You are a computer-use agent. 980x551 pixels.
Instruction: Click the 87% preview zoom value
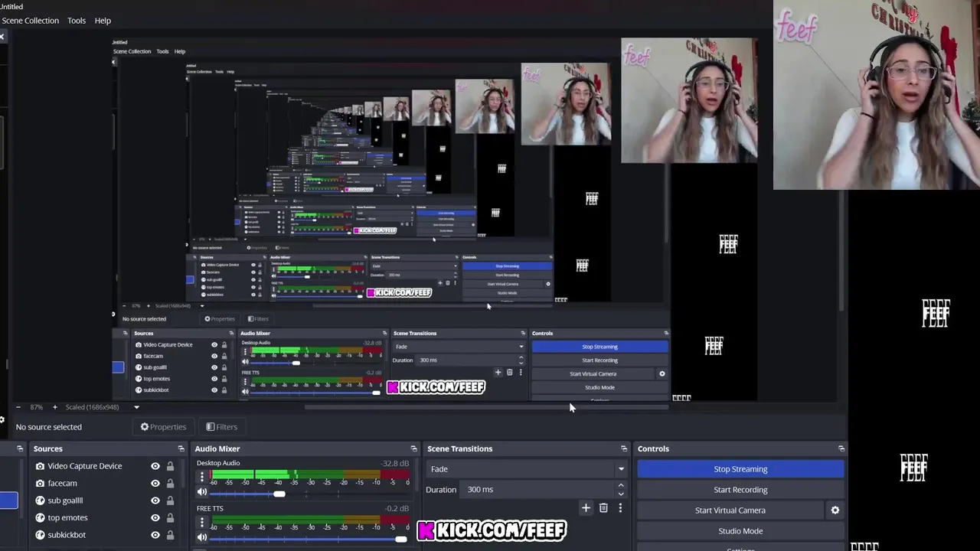(36, 407)
